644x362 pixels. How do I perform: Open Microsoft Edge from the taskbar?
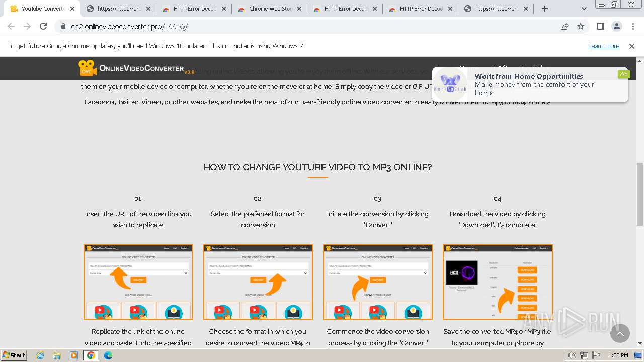(x=108, y=355)
